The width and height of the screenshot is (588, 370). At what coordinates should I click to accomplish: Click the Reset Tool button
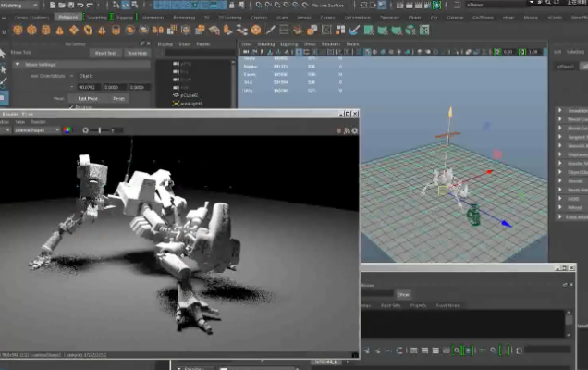[105, 53]
